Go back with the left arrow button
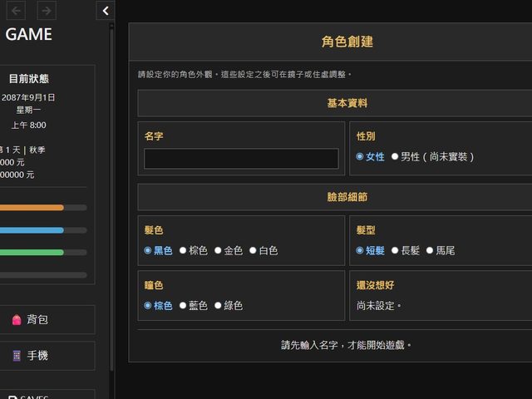Screen dimensions: 532x399 point(16,11)
